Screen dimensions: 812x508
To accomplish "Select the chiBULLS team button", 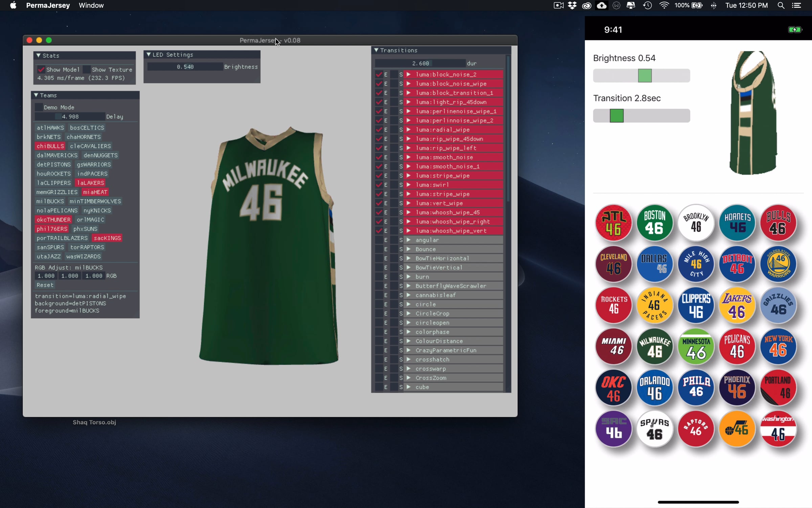I will pos(50,146).
